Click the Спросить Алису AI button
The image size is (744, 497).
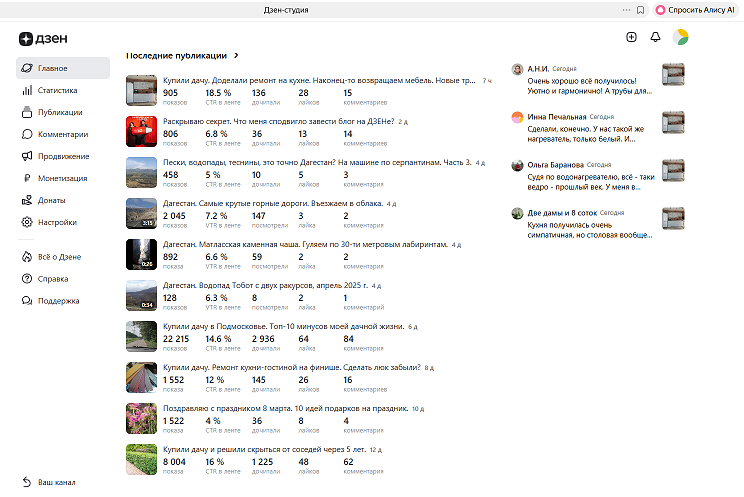point(695,10)
